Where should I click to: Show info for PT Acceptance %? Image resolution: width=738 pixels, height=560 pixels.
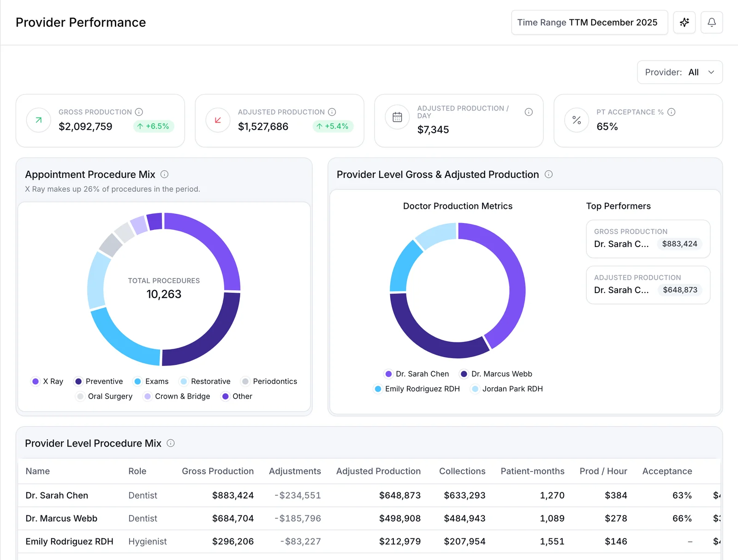pos(671,112)
